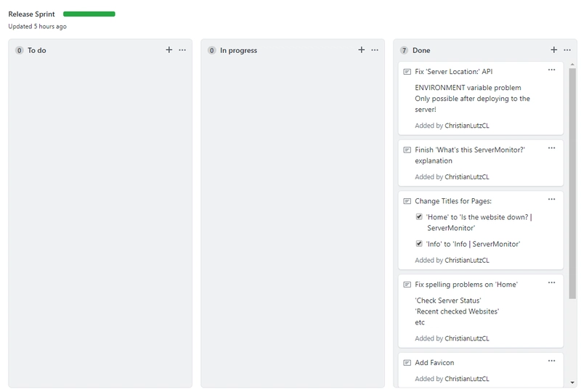The width and height of the screenshot is (581, 392).
Task: Open ChristianLutzCL profile on Favicon card
Action: click(x=466, y=379)
